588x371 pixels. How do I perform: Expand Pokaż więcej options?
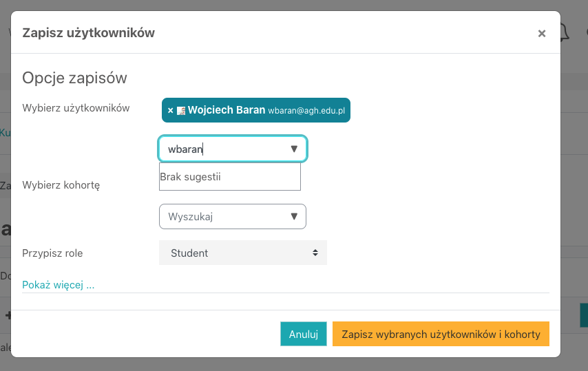click(x=58, y=285)
